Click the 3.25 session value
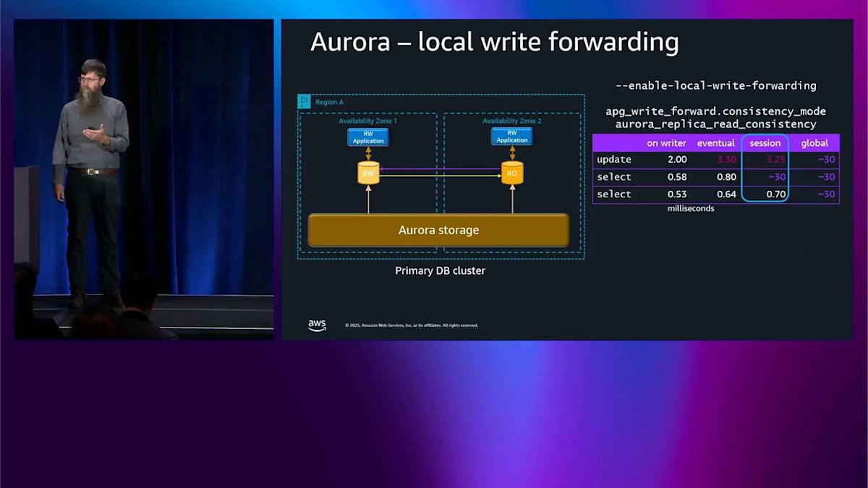 [775, 160]
